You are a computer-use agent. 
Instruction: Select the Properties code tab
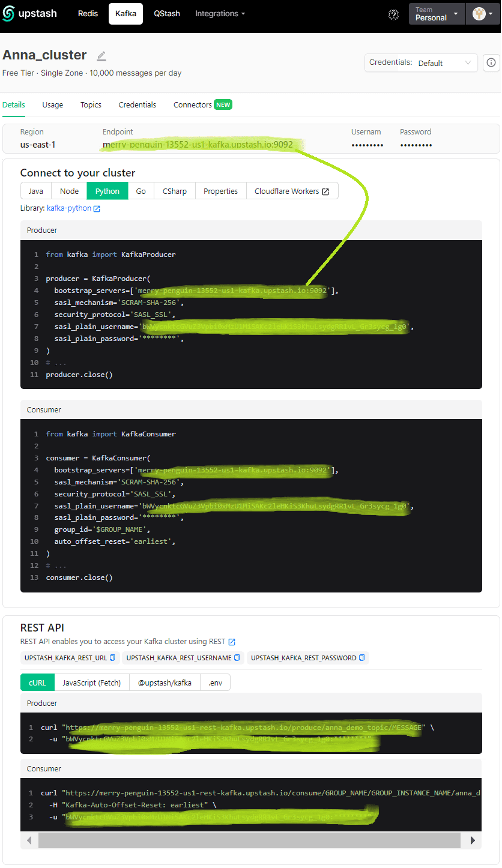pyautogui.click(x=221, y=191)
